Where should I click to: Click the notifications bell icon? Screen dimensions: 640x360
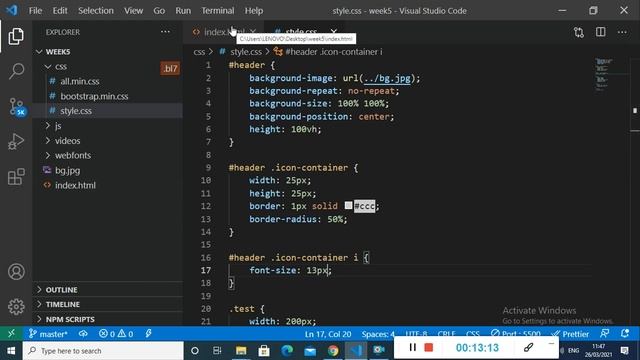(x=625, y=333)
